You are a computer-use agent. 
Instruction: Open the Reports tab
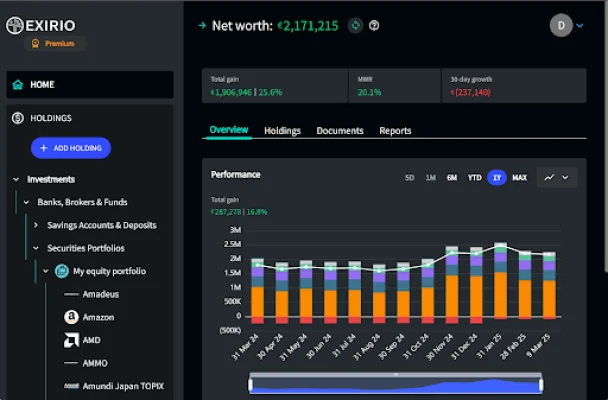tap(395, 131)
